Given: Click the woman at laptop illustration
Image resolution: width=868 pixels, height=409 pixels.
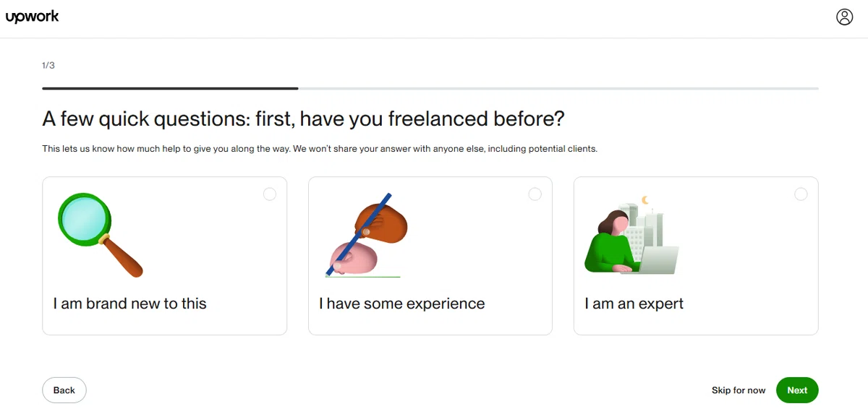Looking at the screenshot, I should coord(631,235).
